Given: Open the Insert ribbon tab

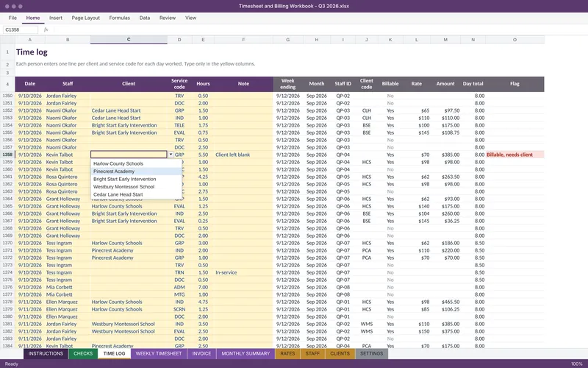Looking at the screenshot, I should [56, 18].
